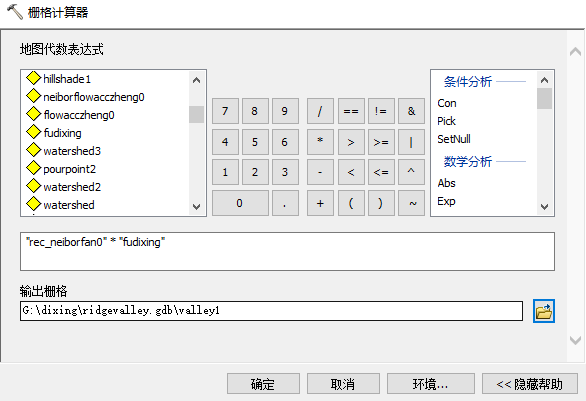Select the Abs math function
Image resolution: width=586 pixels, height=401 pixels.
446,183
